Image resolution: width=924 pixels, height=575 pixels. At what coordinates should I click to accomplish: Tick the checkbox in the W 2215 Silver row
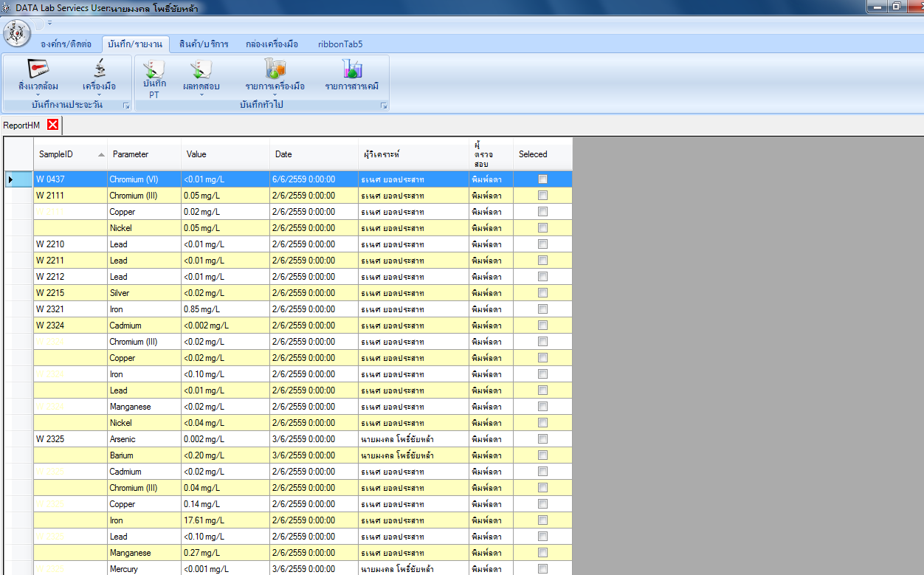coord(542,293)
